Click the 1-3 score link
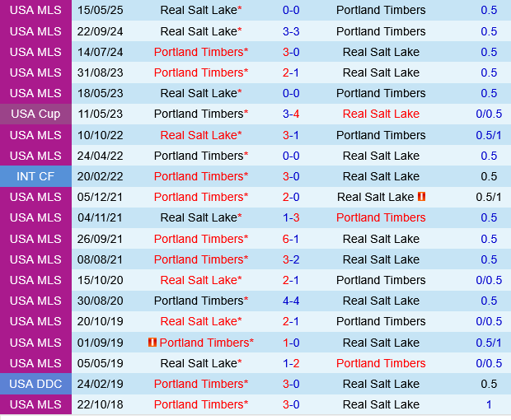The width and height of the screenshot is (511, 420). pyautogui.click(x=291, y=217)
